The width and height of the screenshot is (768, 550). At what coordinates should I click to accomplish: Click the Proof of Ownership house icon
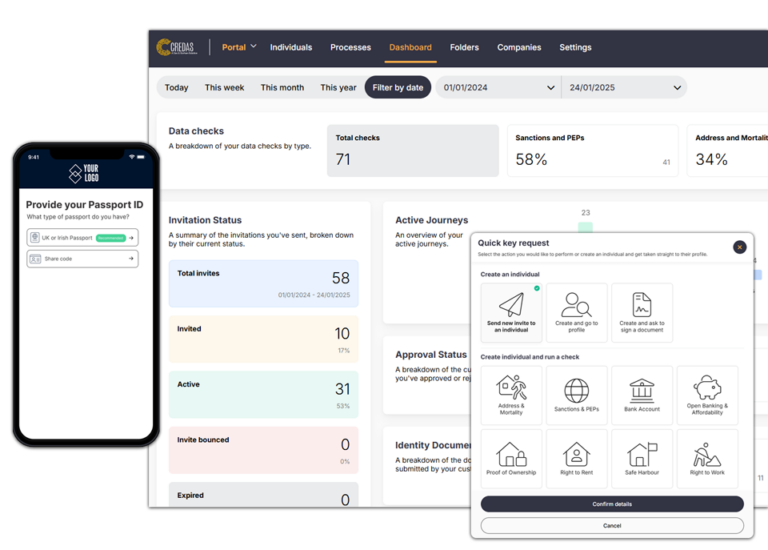coord(511,455)
